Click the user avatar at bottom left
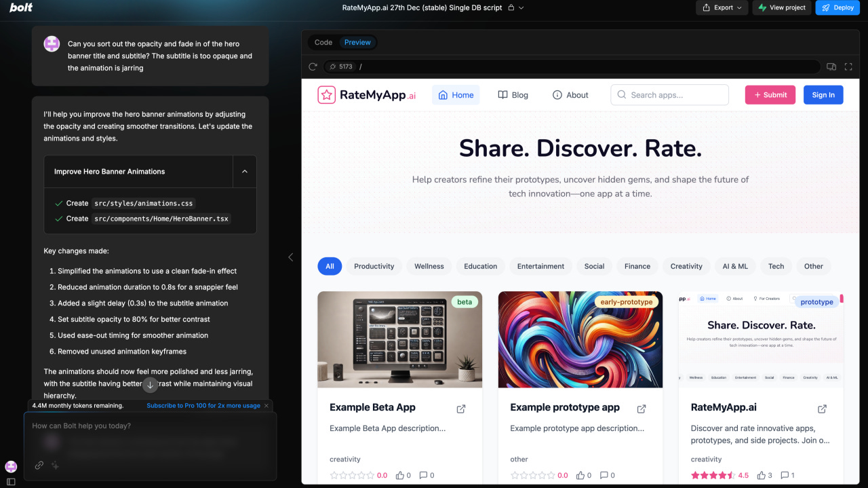Screen dimensions: 868x488 coord(11,466)
